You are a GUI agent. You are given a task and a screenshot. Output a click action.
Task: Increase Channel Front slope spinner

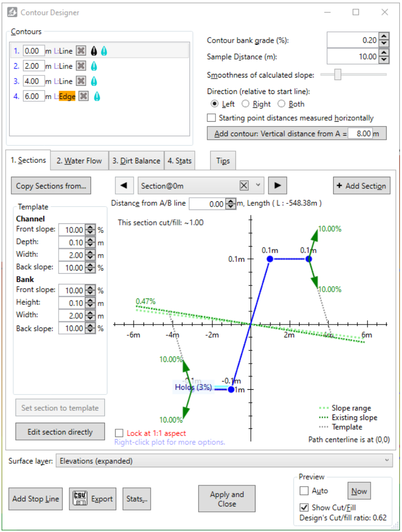tap(90, 227)
